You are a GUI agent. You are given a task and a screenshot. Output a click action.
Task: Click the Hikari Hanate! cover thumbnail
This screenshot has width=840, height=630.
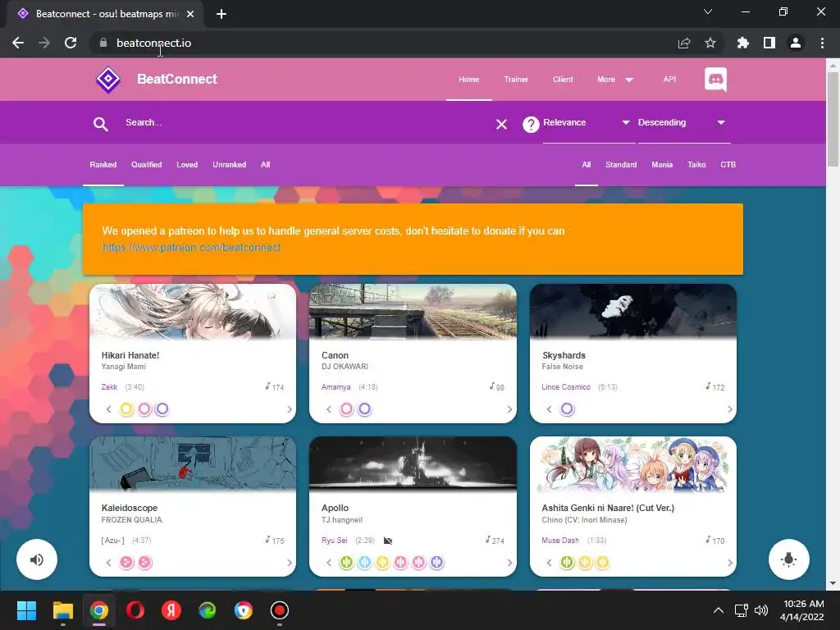(x=193, y=312)
